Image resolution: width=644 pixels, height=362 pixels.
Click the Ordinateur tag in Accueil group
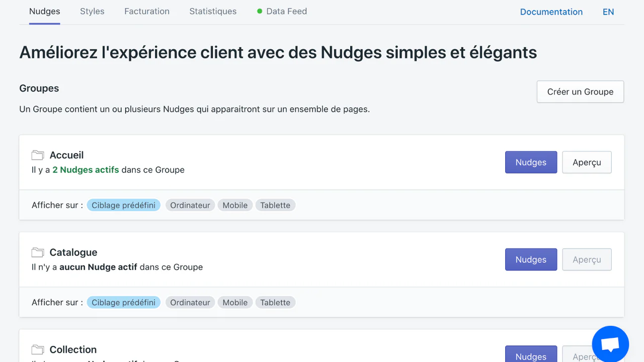pyautogui.click(x=190, y=205)
